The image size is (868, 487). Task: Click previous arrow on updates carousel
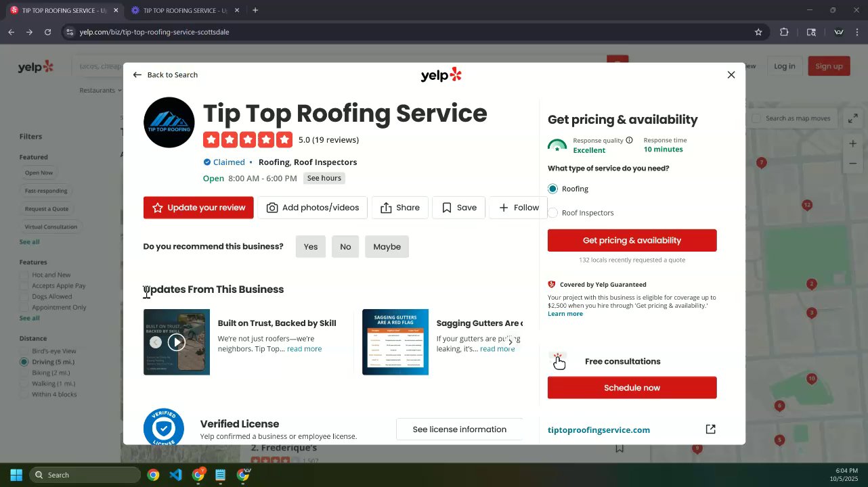coord(156,342)
